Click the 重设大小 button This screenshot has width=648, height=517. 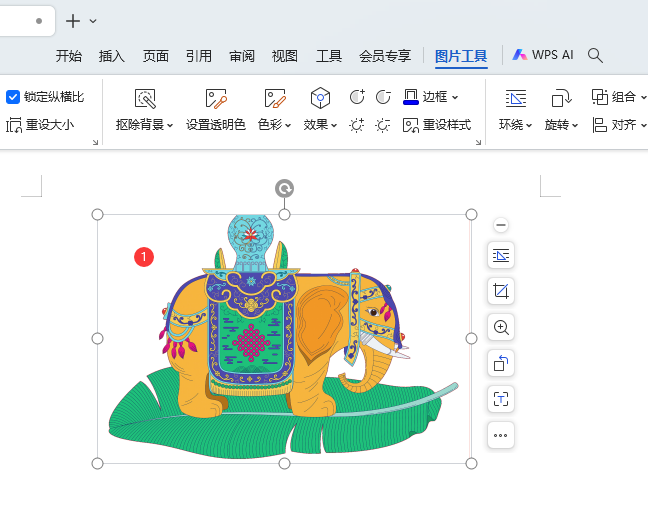click(40, 125)
